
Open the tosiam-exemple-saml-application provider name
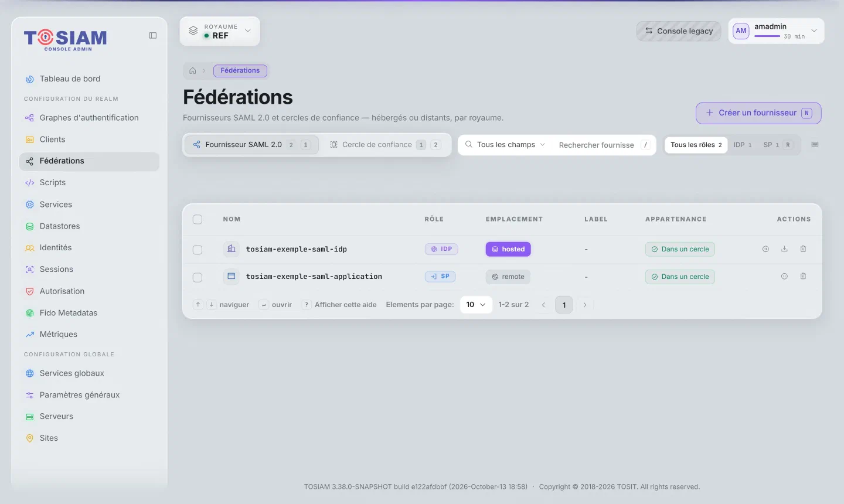tap(314, 277)
